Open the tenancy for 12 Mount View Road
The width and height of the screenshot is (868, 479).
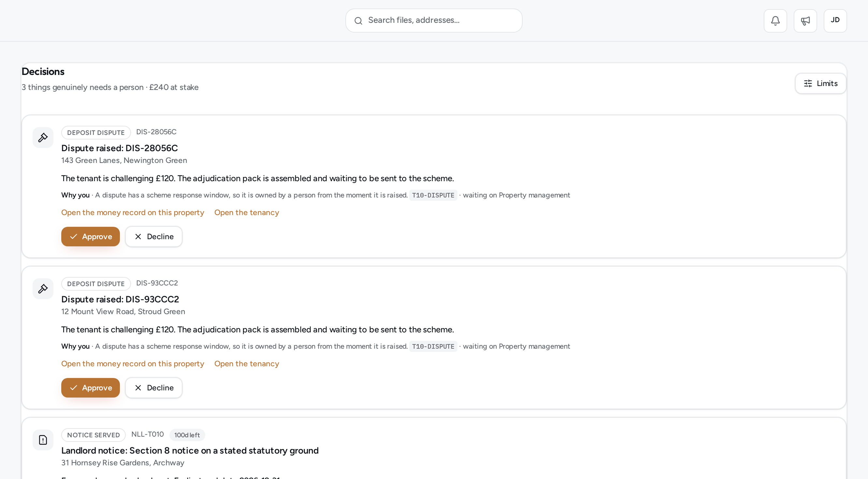click(x=247, y=363)
